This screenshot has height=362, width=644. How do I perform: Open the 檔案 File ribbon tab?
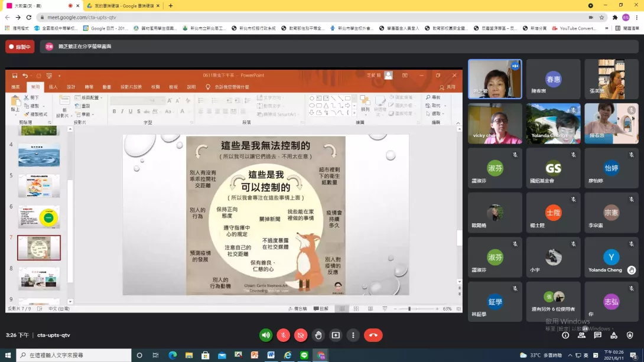(x=15, y=87)
